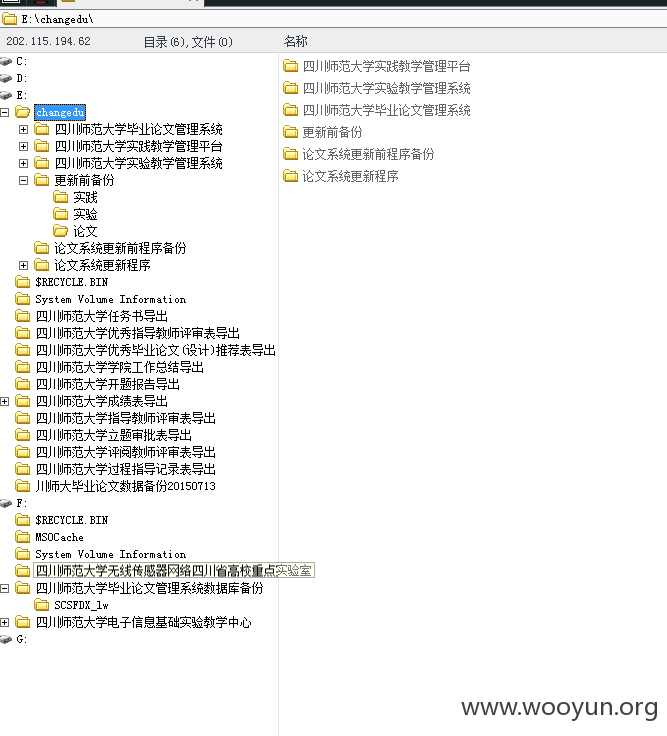667x736 pixels.
Task: Click folder icon of 四川师范大学指导教师评审表导出
Action: click(23, 418)
